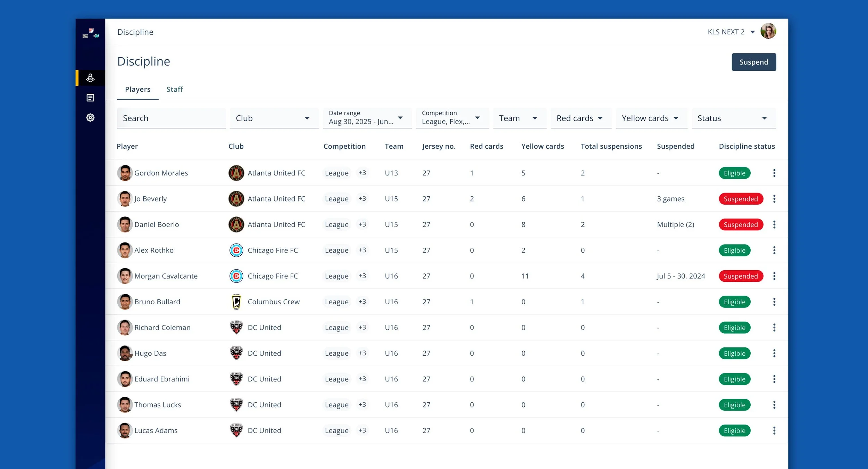The height and width of the screenshot is (469, 868).
Task: Open row options menu for Gordon Morales
Action: (774, 173)
